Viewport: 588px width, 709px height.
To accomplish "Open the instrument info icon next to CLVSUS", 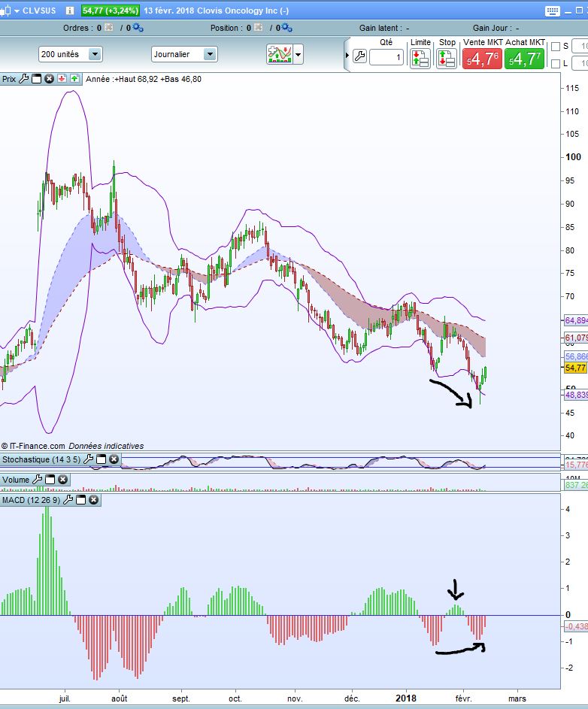I will pyautogui.click(x=70, y=11).
